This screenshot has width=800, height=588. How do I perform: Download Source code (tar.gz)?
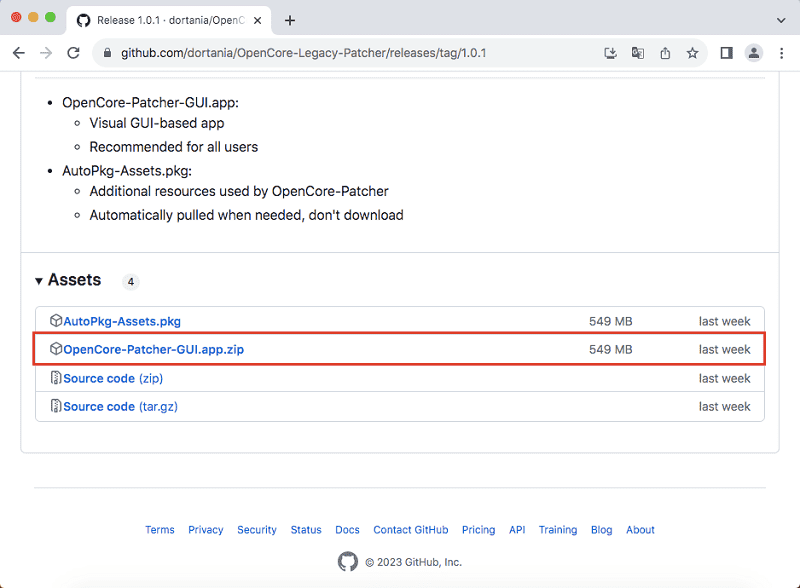click(120, 407)
